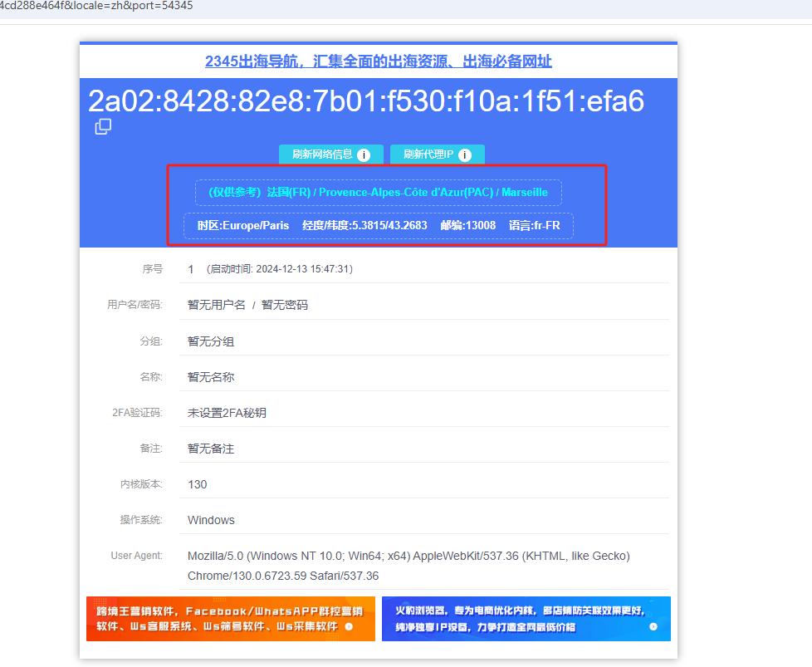Open the 2345出海导航 header link
This screenshot has width=812, height=667.
(379, 61)
